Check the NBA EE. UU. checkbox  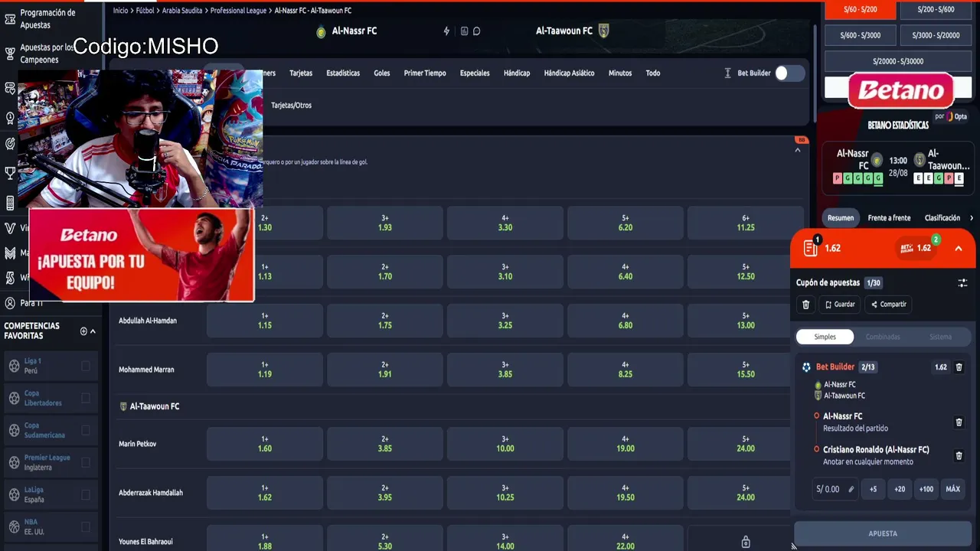(86, 527)
